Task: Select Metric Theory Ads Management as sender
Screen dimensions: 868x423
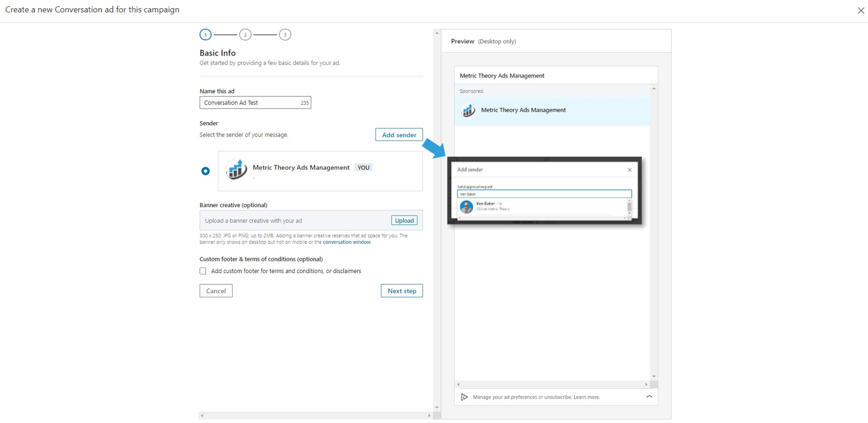Action: point(204,171)
